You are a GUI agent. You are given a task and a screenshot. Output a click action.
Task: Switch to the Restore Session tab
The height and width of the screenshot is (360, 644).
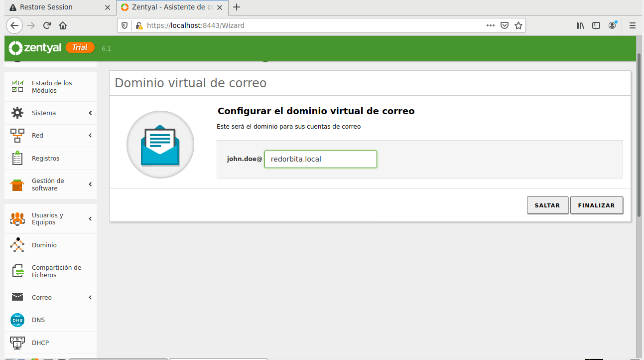coord(55,7)
